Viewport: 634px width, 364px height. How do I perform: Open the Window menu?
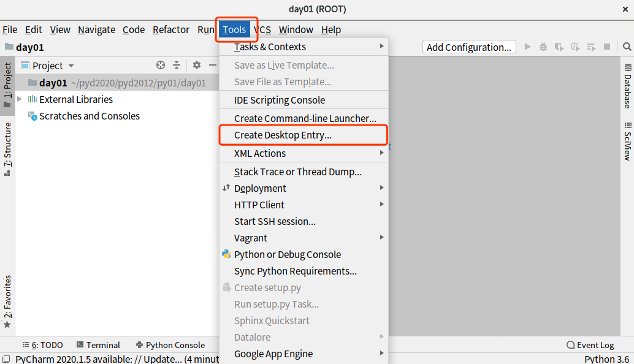296,29
